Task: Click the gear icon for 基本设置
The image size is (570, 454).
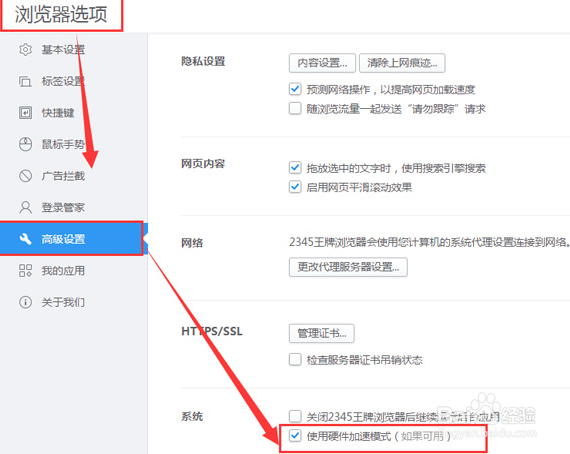Action: [25, 49]
